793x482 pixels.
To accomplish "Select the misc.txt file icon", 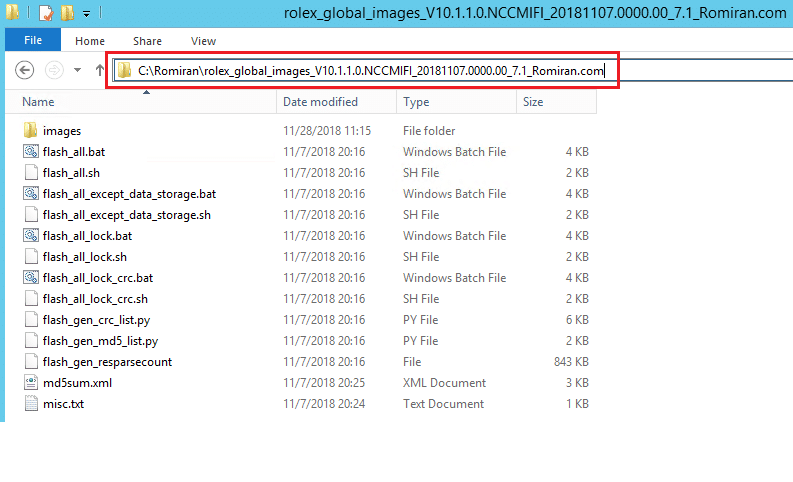I will pyautogui.click(x=31, y=404).
